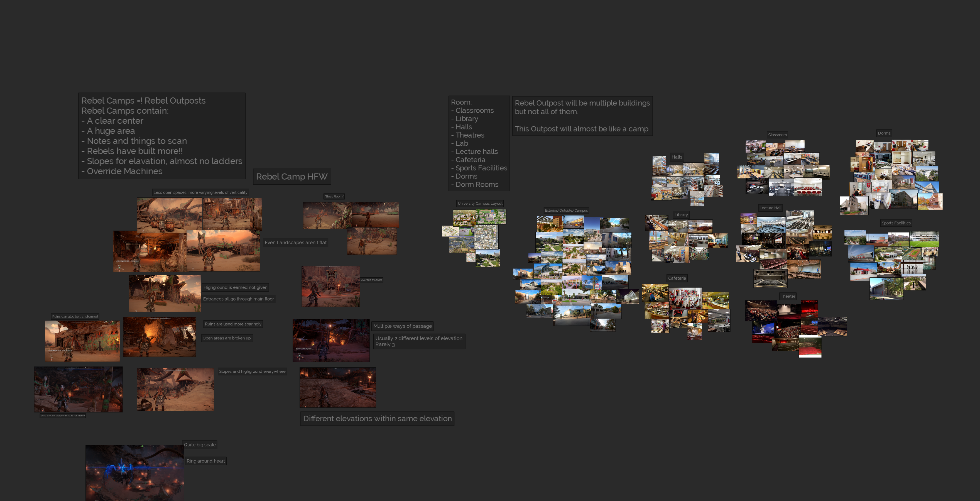This screenshot has height=501, width=980.
Task: Click the "Cafeteria" image group label
Action: click(x=677, y=278)
